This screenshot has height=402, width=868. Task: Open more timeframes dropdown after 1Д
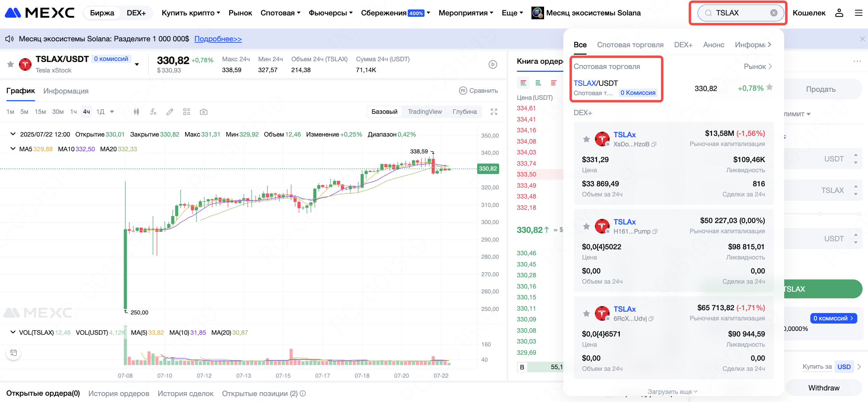(112, 112)
